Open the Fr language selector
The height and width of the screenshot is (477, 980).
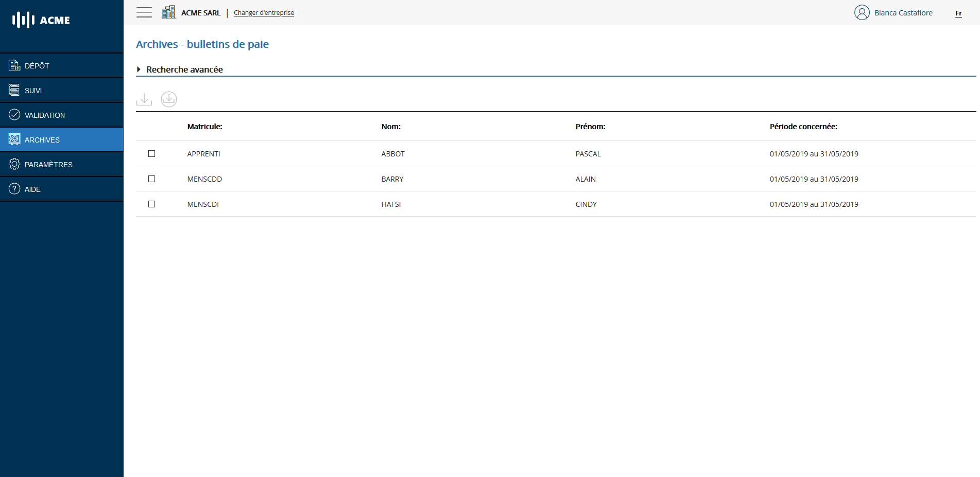tap(958, 13)
